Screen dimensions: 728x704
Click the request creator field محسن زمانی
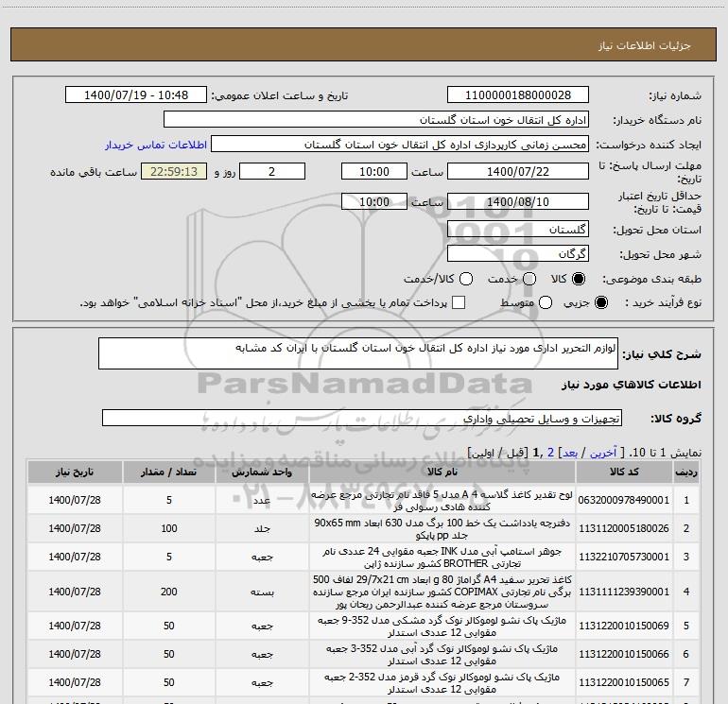pyautogui.click(x=400, y=145)
